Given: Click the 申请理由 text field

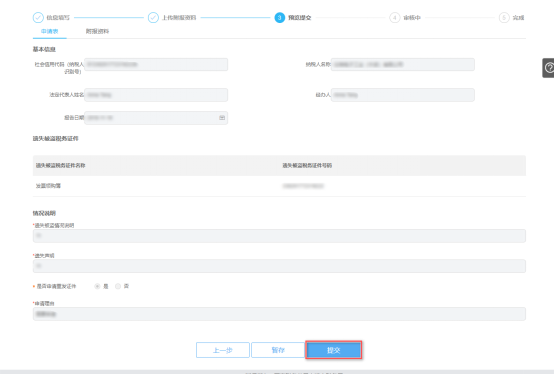Looking at the screenshot, I should (x=279, y=314).
